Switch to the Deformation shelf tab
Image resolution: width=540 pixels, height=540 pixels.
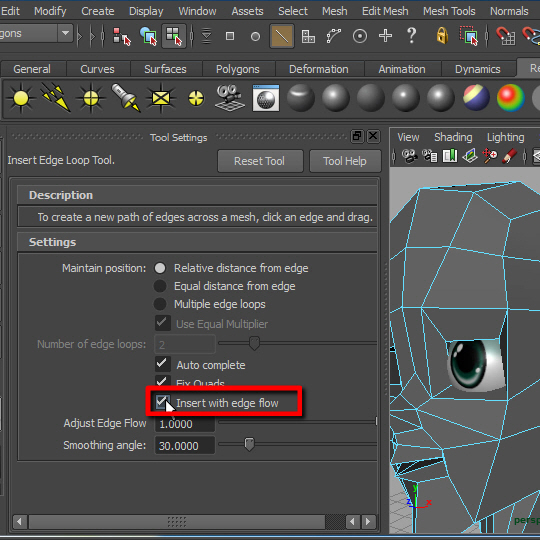(319, 69)
